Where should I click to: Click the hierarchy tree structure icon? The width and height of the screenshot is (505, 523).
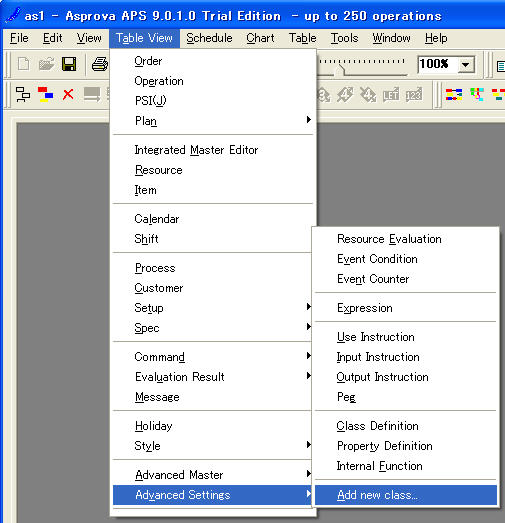23,94
